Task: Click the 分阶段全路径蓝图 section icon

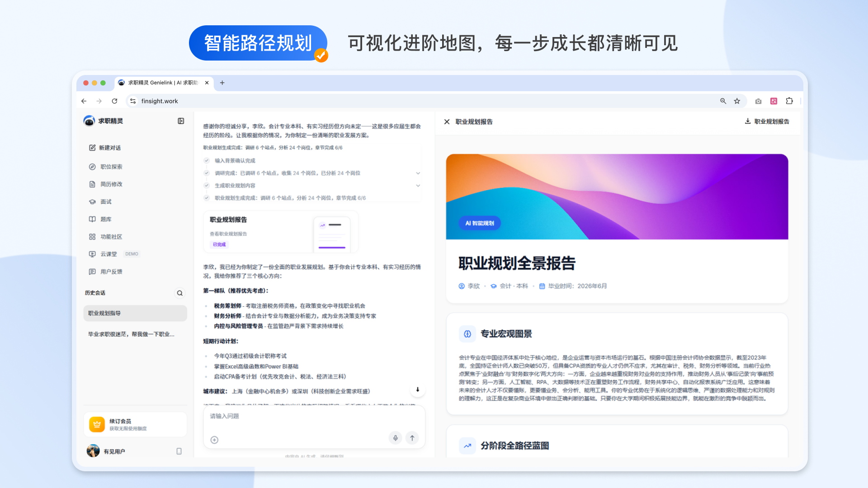Action: coord(467,446)
